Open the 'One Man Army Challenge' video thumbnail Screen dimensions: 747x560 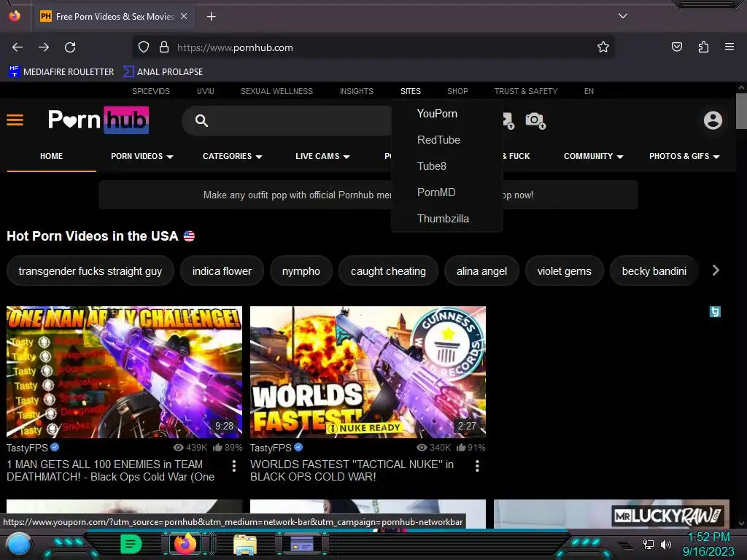click(x=124, y=372)
